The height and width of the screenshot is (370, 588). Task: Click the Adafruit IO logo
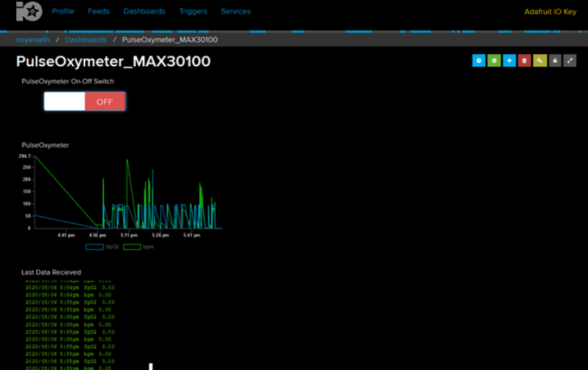(x=29, y=11)
